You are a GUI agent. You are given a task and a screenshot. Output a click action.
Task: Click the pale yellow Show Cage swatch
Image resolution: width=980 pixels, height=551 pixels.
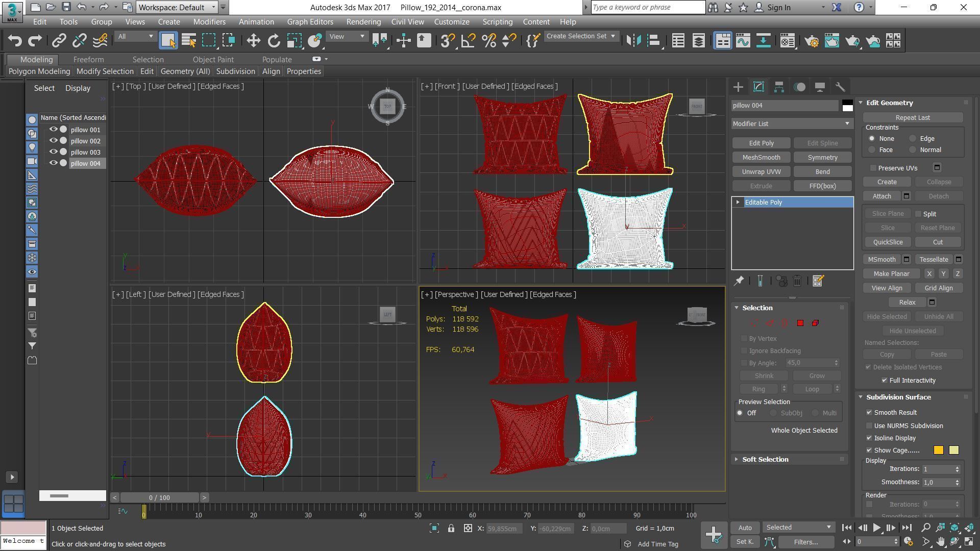click(x=953, y=450)
